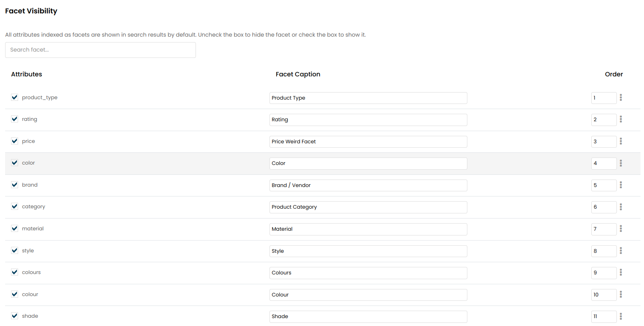Disable the style facet checkbox

15,250
